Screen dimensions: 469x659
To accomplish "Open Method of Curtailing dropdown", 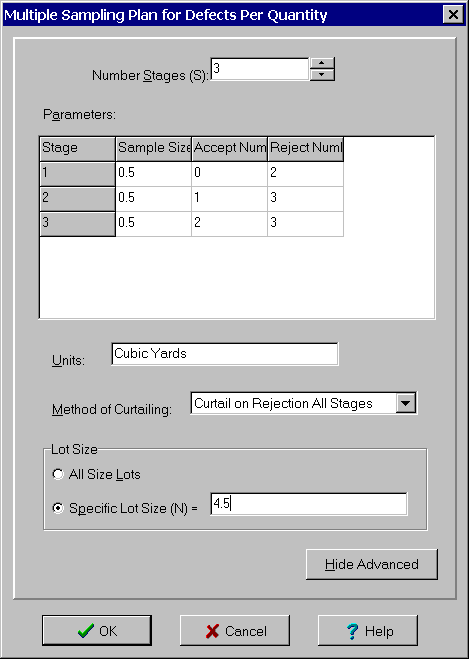I will pos(406,403).
